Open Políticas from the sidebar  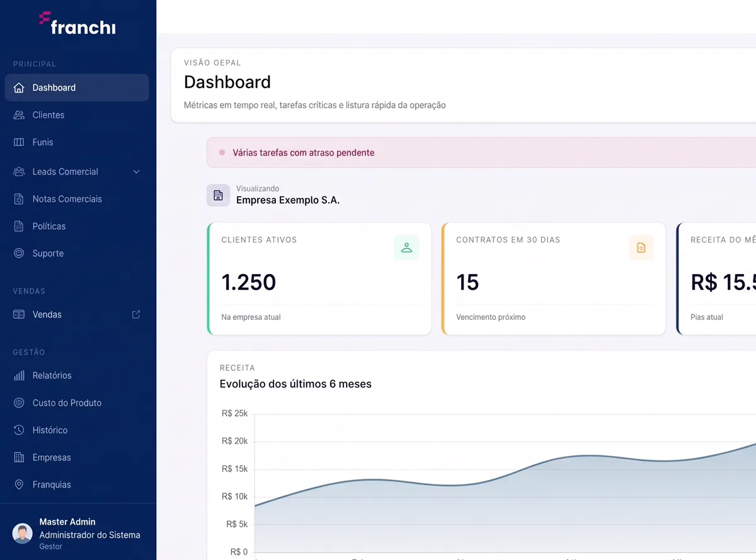click(x=77, y=226)
